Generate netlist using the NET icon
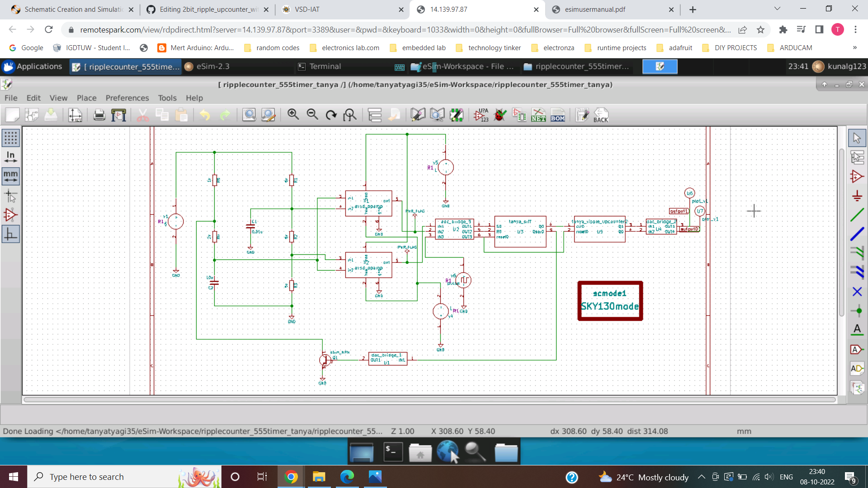This screenshot has height=488, width=868. coord(538,115)
